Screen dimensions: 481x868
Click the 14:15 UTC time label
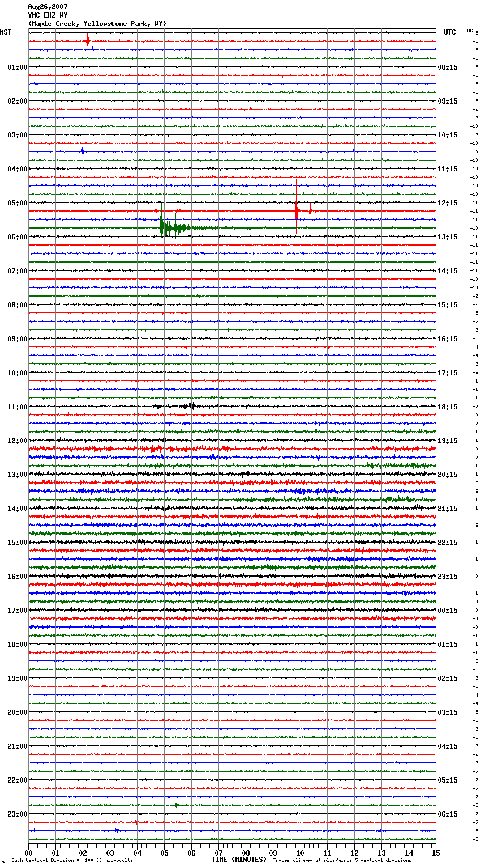[x=448, y=271]
